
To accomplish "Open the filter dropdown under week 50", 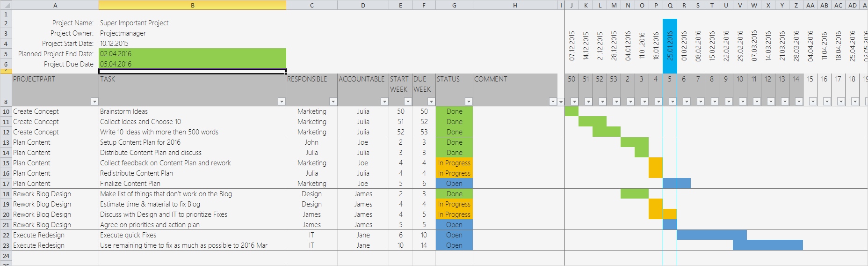I will click(x=574, y=101).
